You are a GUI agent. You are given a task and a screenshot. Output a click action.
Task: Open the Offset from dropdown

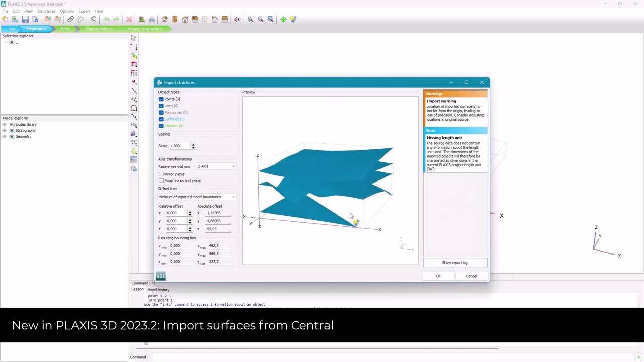(x=197, y=197)
